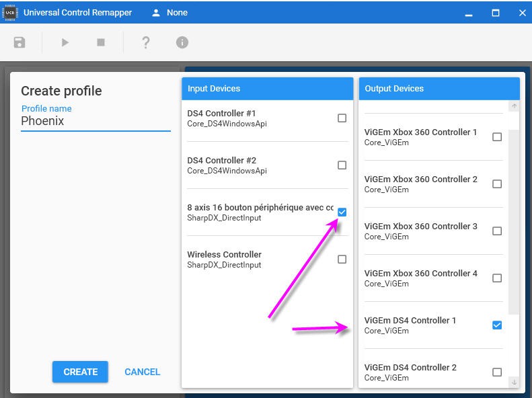Select the Wireless Controller input checkbox
Screen dimensions: 532x398
(x=342, y=260)
